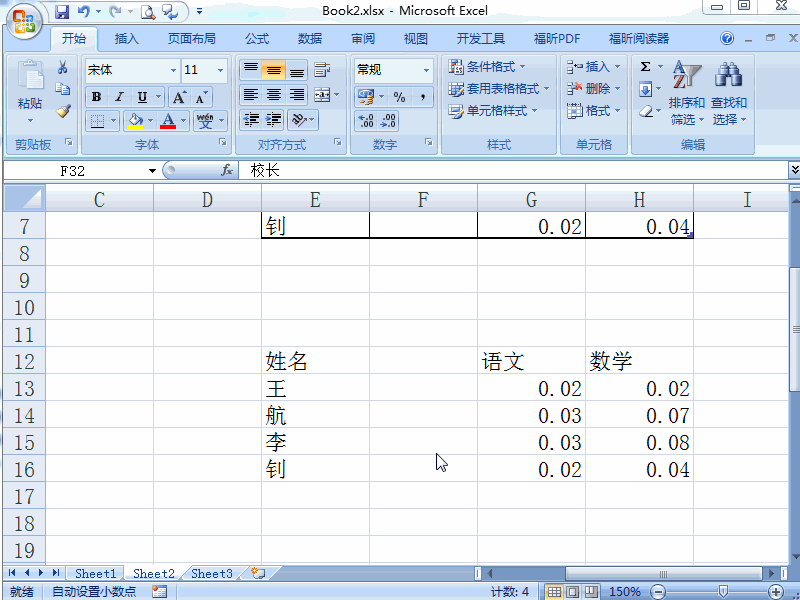
Task: Open the font name dropdown
Action: point(174,70)
